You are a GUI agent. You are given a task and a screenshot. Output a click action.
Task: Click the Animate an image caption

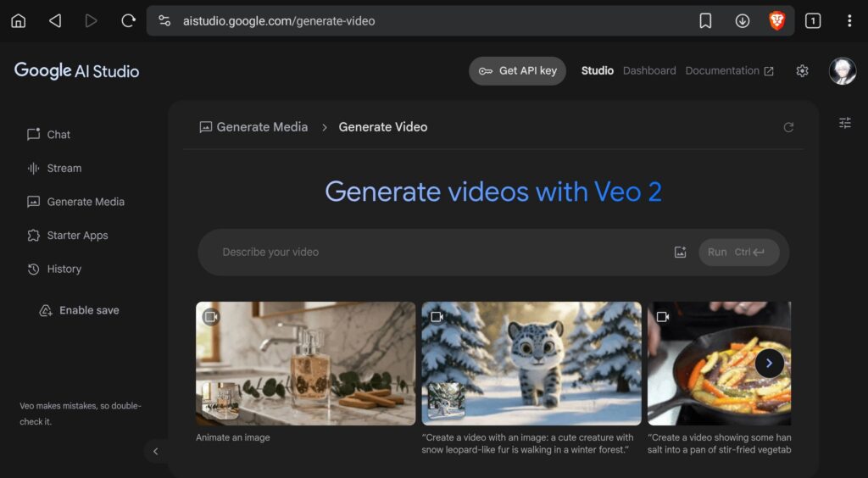(233, 437)
